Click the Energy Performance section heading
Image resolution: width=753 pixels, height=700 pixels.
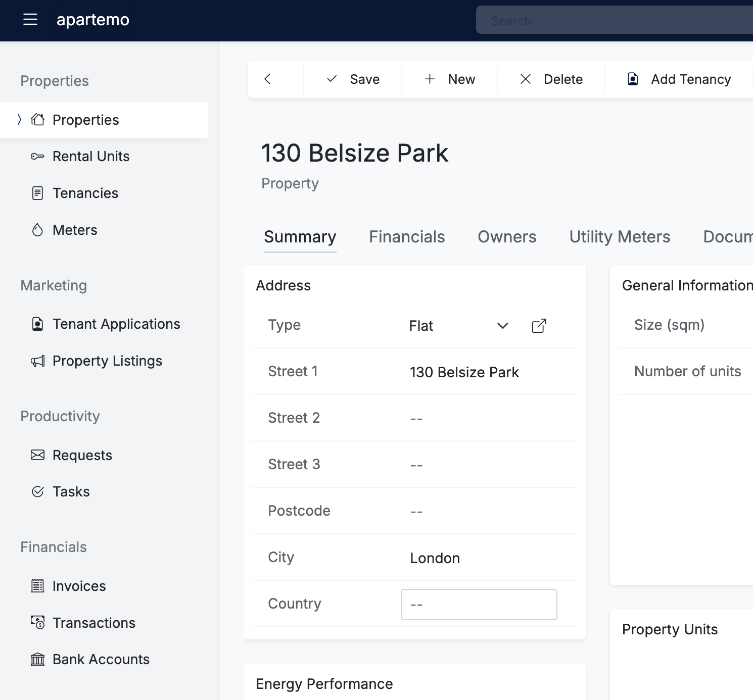pos(324,684)
